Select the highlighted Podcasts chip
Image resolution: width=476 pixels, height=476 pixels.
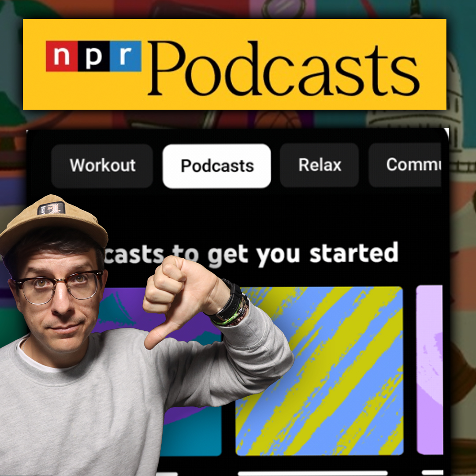coord(216,166)
